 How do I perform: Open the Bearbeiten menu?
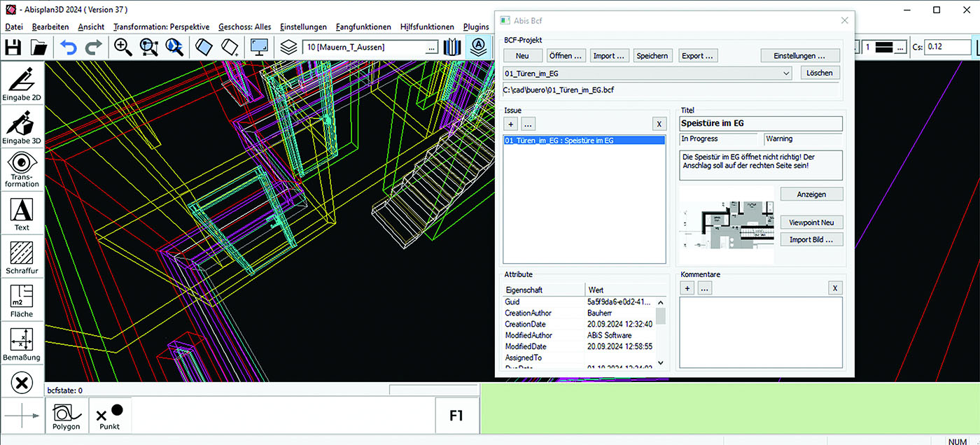coord(50,27)
